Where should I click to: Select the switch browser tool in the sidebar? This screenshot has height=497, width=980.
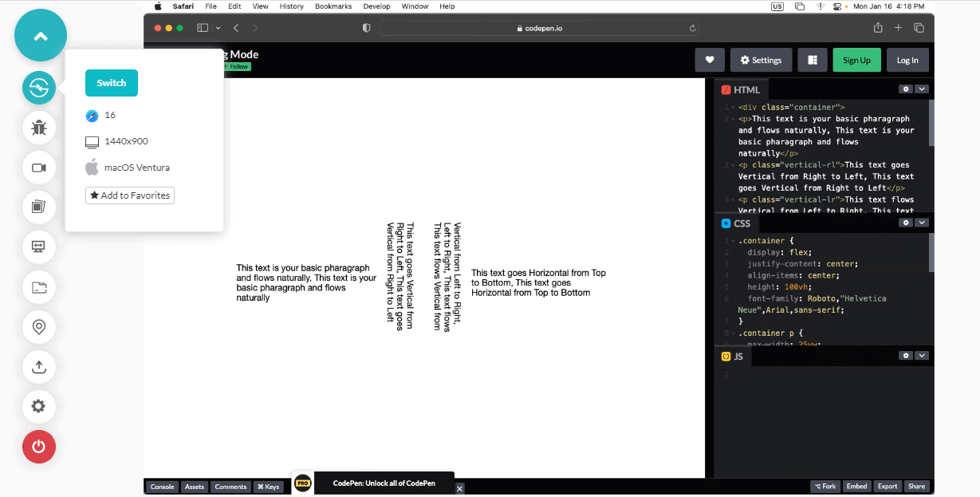[x=39, y=88]
